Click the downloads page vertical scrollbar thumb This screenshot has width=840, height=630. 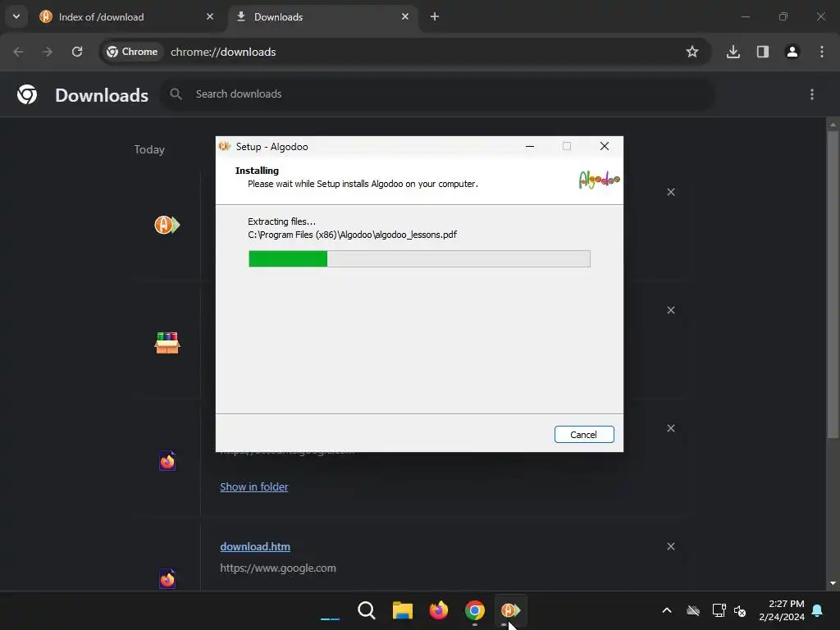[x=833, y=284]
